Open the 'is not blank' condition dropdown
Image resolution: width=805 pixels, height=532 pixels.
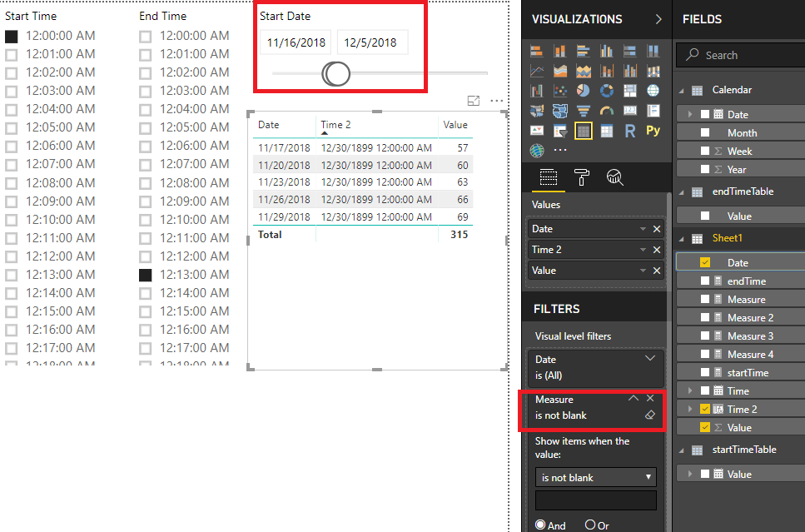595,478
